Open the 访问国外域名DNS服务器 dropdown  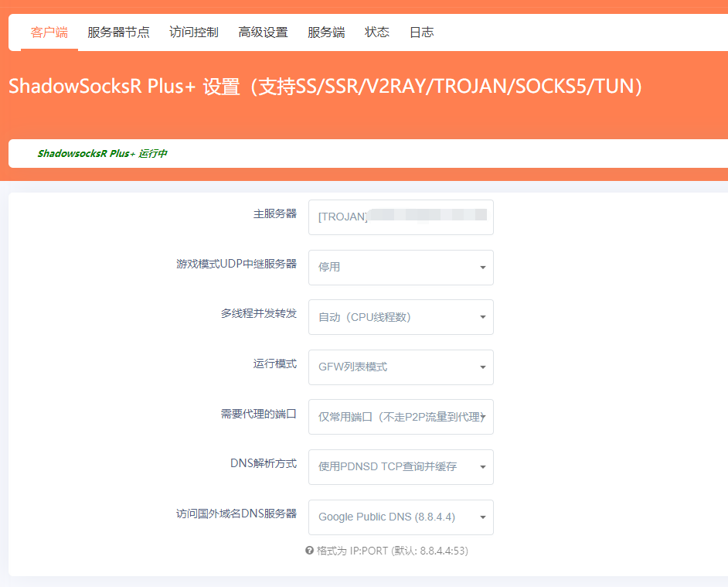[x=400, y=517]
